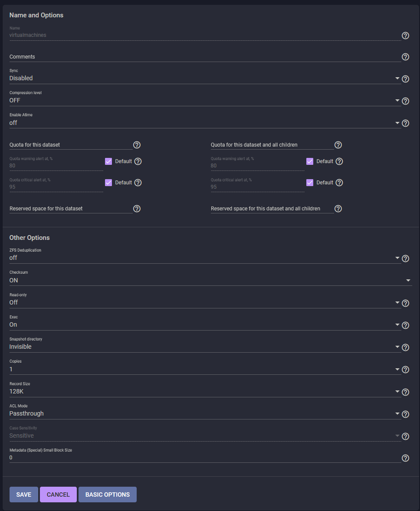
Task: Open the Compression level dropdown
Action: tap(204, 101)
